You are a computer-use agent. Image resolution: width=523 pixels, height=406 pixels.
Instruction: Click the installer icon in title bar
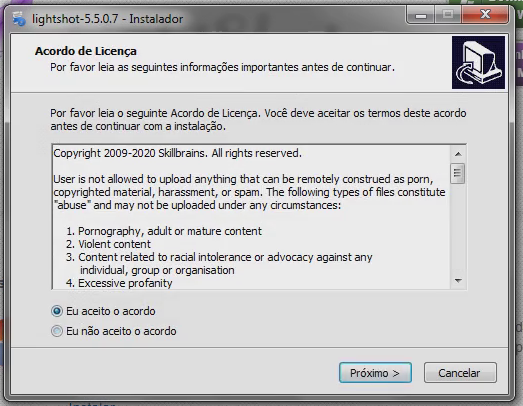click(x=19, y=19)
